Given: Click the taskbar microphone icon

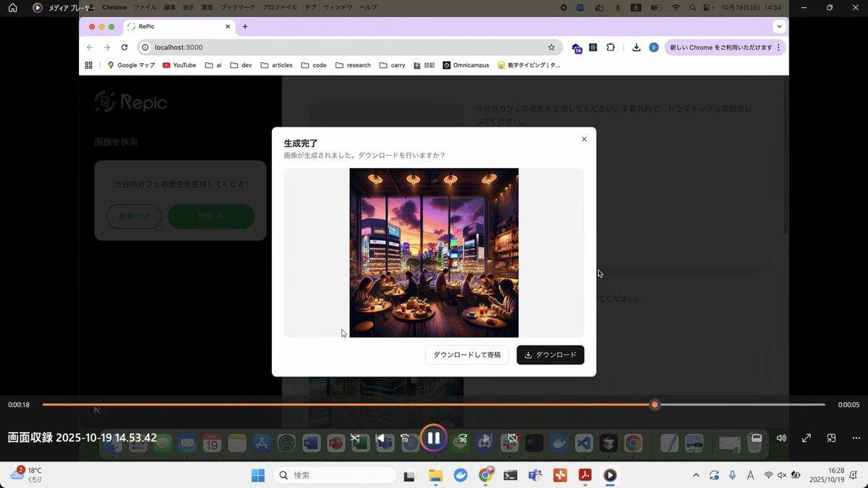Looking at the screenshot, I should pos(732,475).
